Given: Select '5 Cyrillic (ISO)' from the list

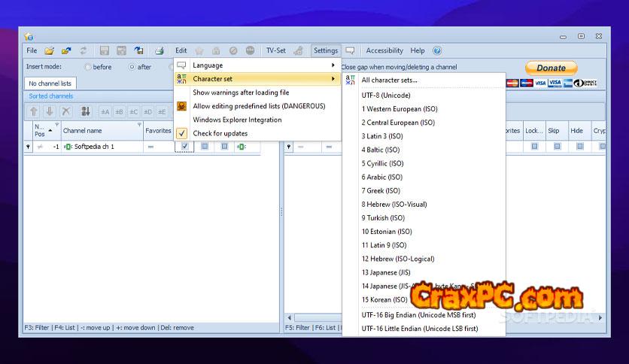Looking at the screenshot, I should coord(382,163).
